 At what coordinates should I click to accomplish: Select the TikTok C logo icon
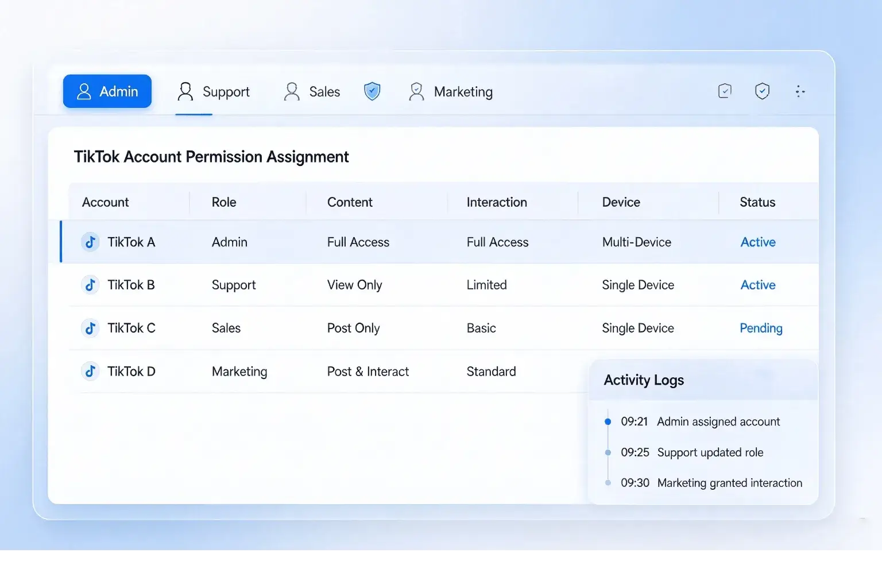(x=90, y=328)
